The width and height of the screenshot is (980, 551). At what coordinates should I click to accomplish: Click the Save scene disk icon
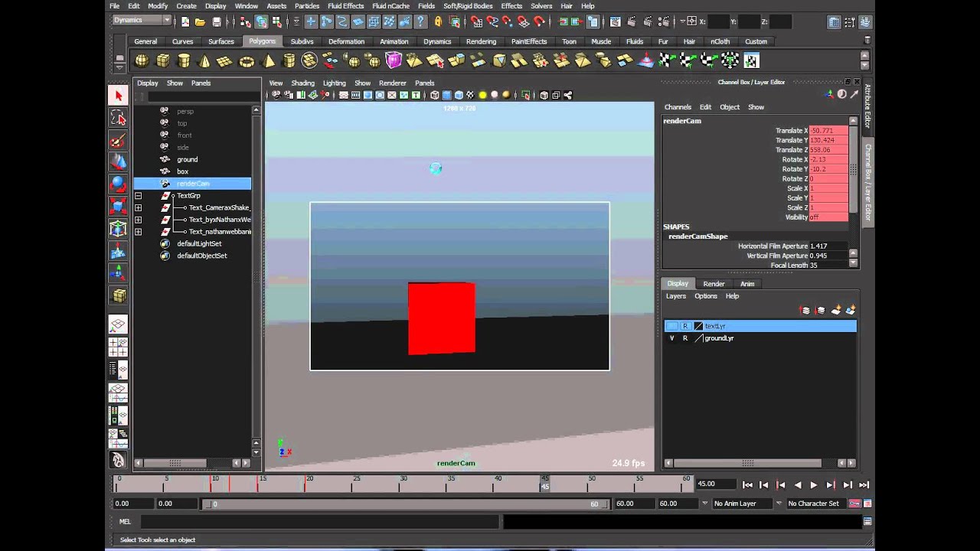(x=217, y=21)
